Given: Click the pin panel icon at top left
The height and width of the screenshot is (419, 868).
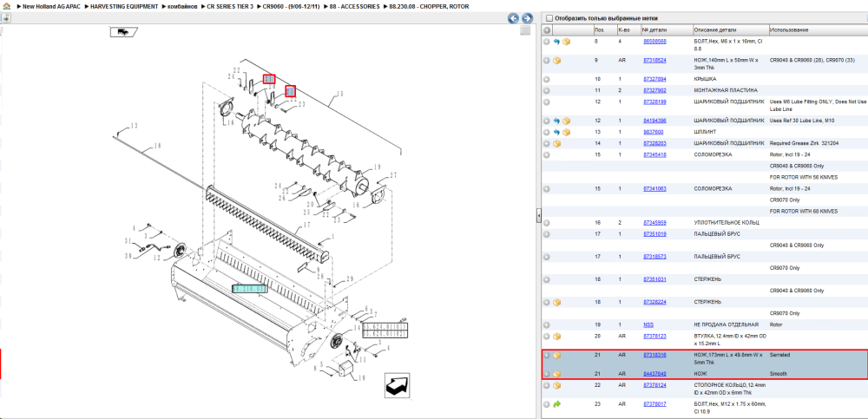Looking at the screenshot, I should point(5,18).
